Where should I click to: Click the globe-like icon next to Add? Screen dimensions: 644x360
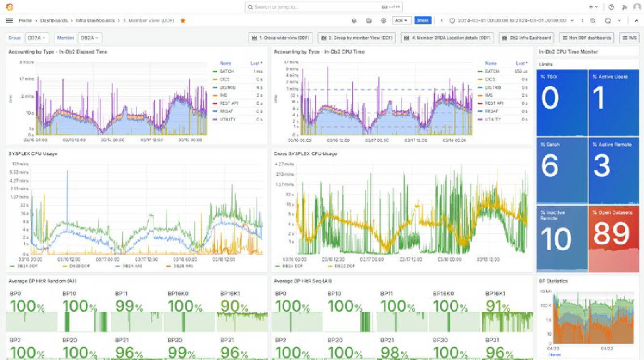[383, 21]
